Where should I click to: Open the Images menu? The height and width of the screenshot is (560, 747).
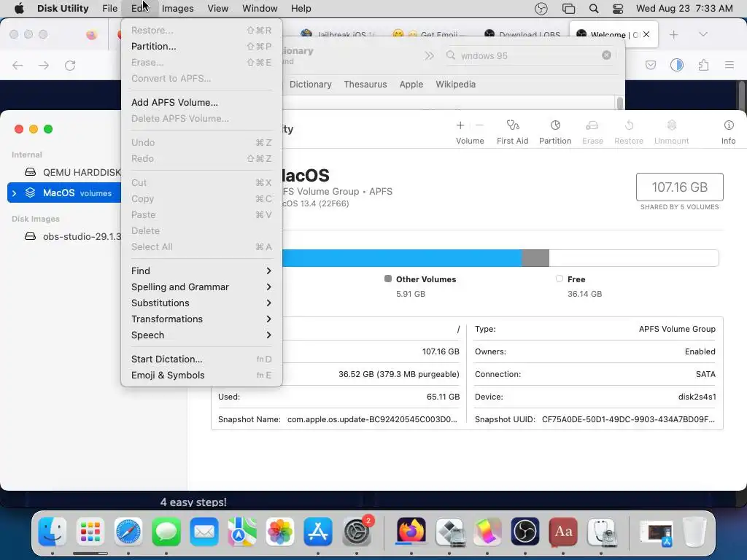click(178, 9)
